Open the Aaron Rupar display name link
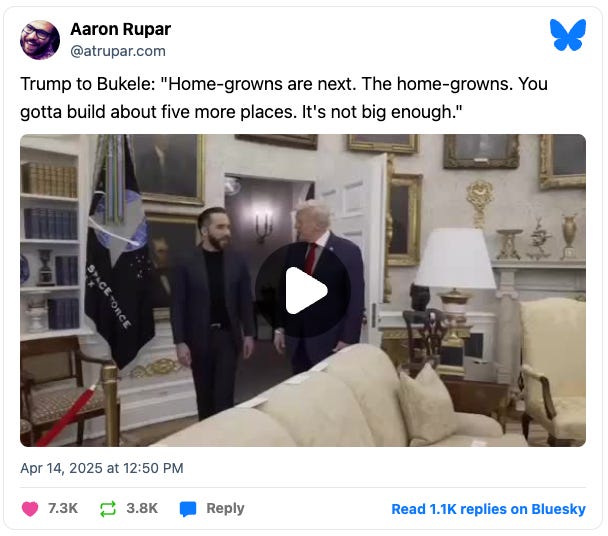608x536 pixels. 121,29
